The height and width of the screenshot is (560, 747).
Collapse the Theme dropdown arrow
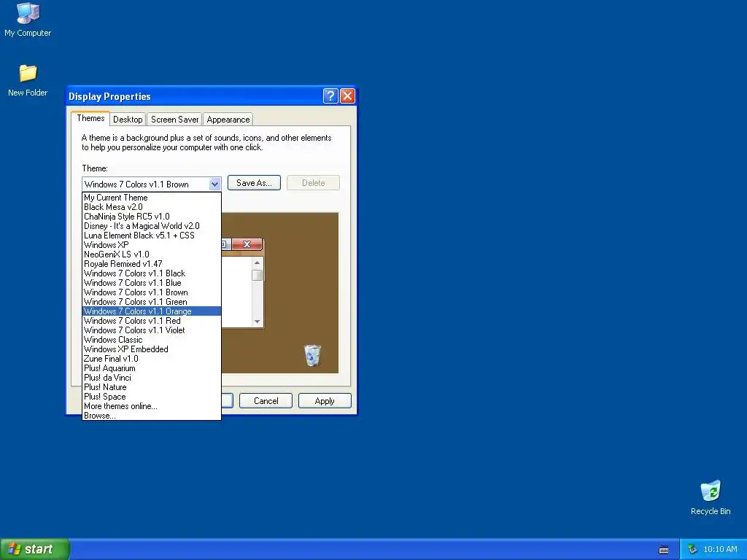[x=214, y=184]
